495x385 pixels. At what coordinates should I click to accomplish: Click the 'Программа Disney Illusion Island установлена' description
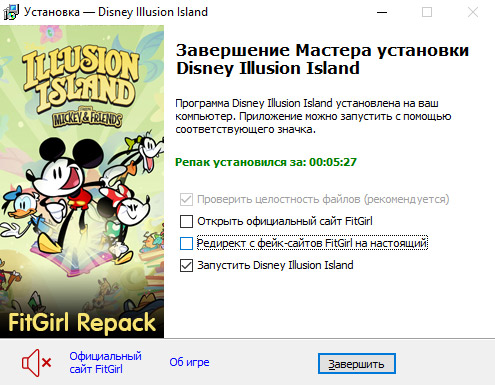[313, 116]
